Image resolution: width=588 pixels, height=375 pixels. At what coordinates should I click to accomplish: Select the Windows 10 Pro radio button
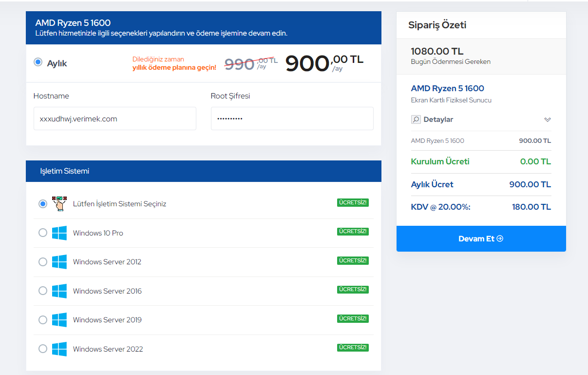click(x=43, y=233)
